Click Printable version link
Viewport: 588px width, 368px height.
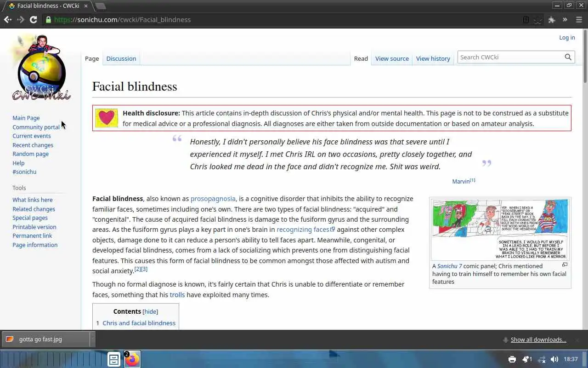pos(34,227)
